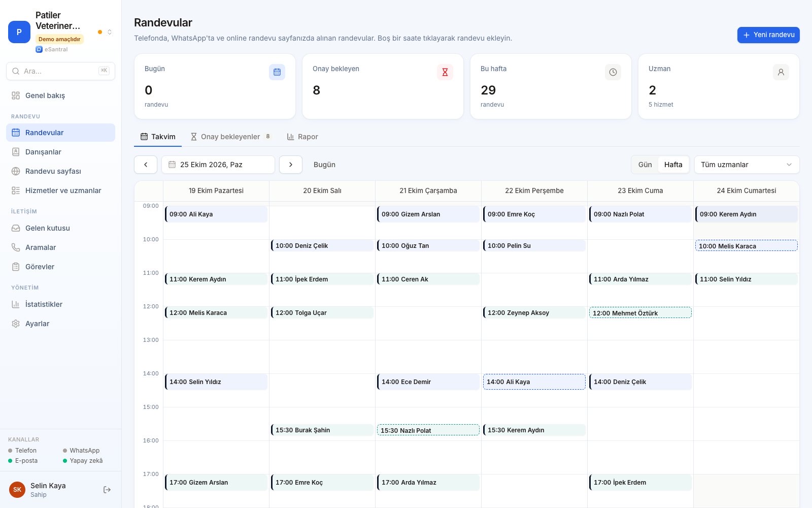Open 15:30 Nazlı Polat appointment on Wednesday
The height and width of the screenshot is (508, 812).
point(428,430)
